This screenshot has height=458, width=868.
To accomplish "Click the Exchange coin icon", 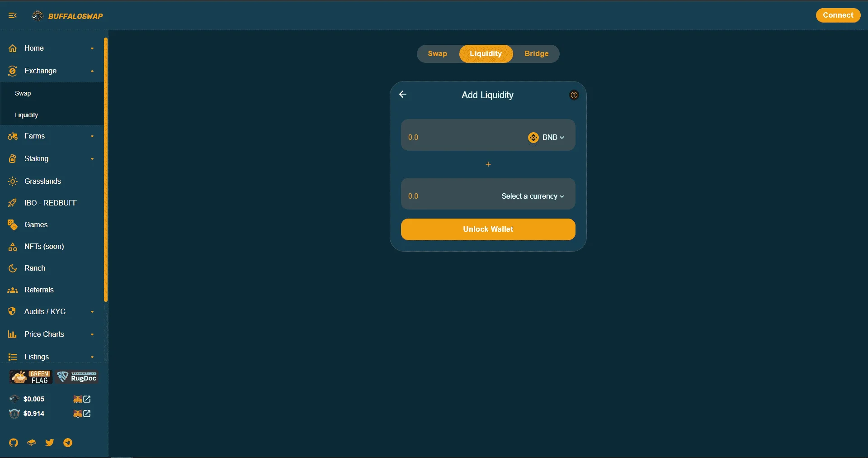I will pyautogui.click(x=13, y=71).
